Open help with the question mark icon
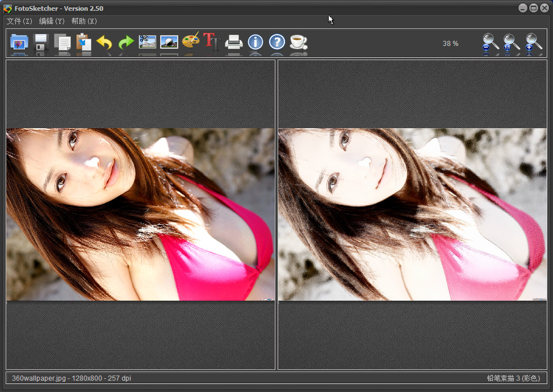This screenshot has width=553, height=392. pyautogui.click(x=276, y=42)
